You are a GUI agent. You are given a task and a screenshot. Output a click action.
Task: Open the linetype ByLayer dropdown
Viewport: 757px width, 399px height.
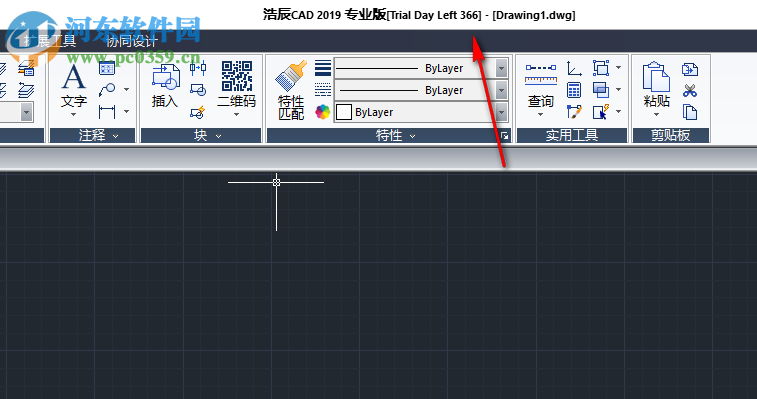click(x=501, y=90)
